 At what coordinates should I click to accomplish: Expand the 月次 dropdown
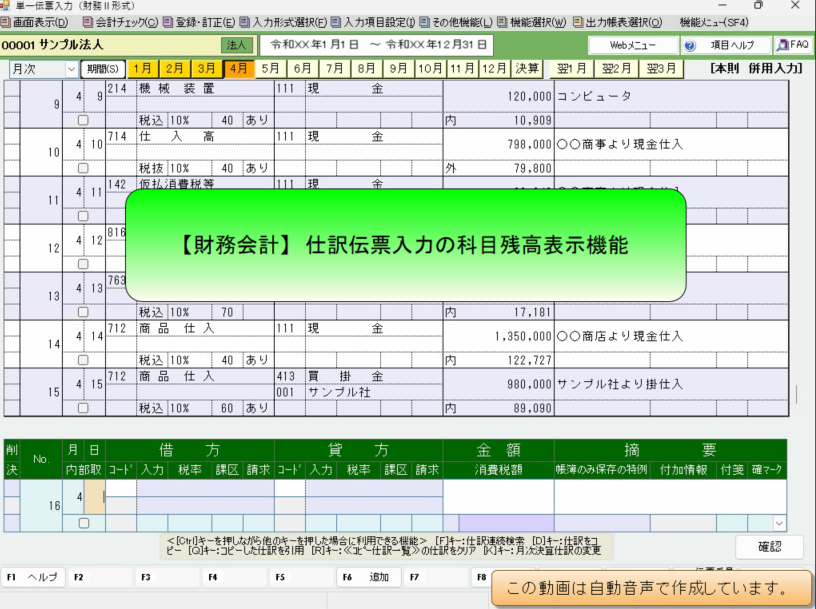71,69
